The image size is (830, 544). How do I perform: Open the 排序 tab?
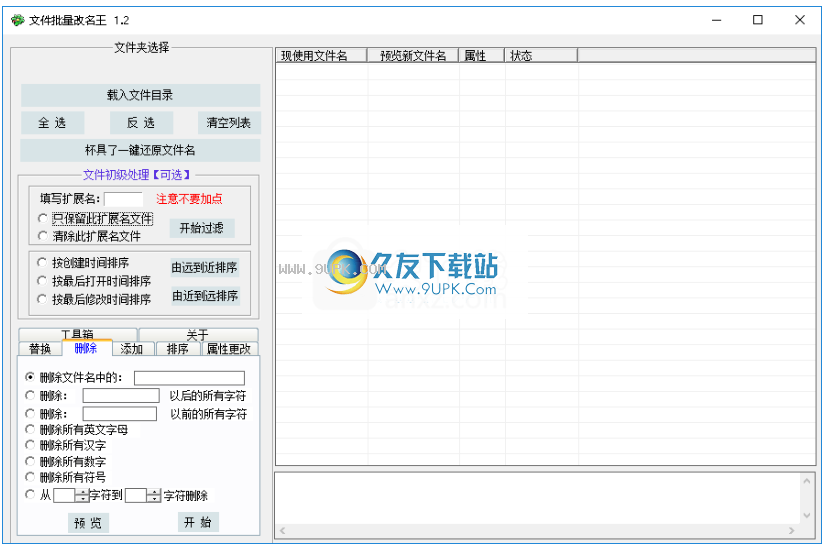coord(178,349)
